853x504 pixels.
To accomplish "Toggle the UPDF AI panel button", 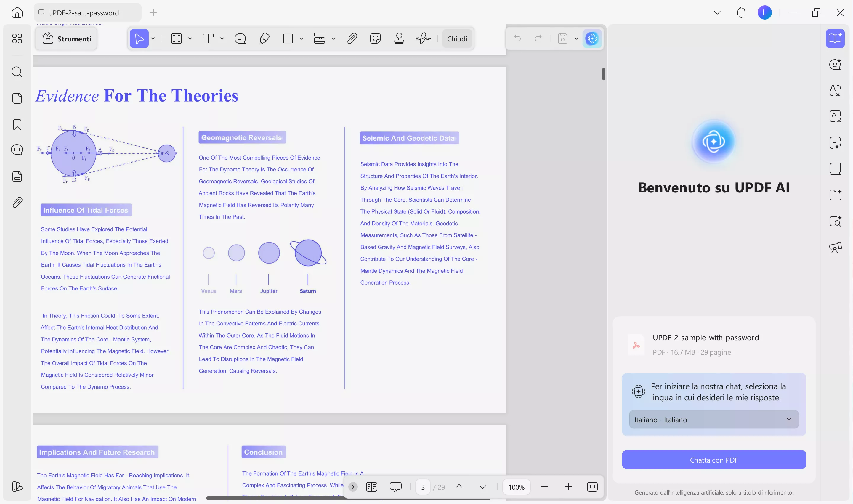I will [592, 39].
